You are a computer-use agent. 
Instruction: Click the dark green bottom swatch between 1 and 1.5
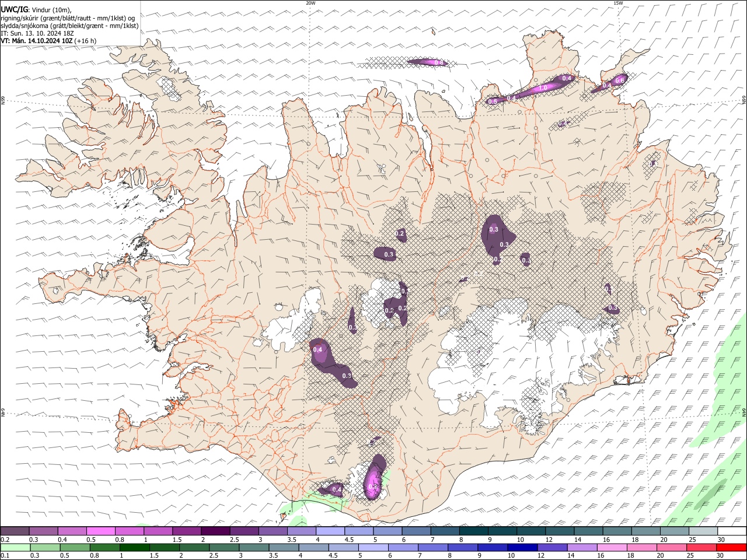tap(134, 548)
